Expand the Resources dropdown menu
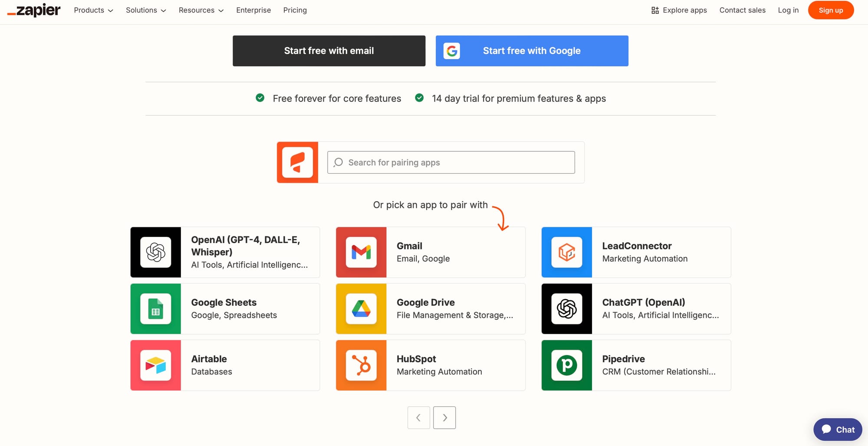 tap(201, 10)
